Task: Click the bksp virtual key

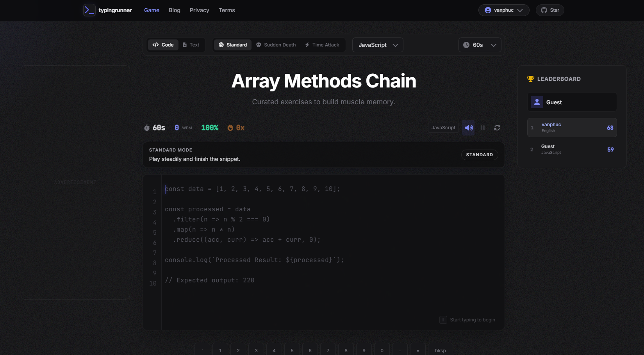Action: point(441,350)
